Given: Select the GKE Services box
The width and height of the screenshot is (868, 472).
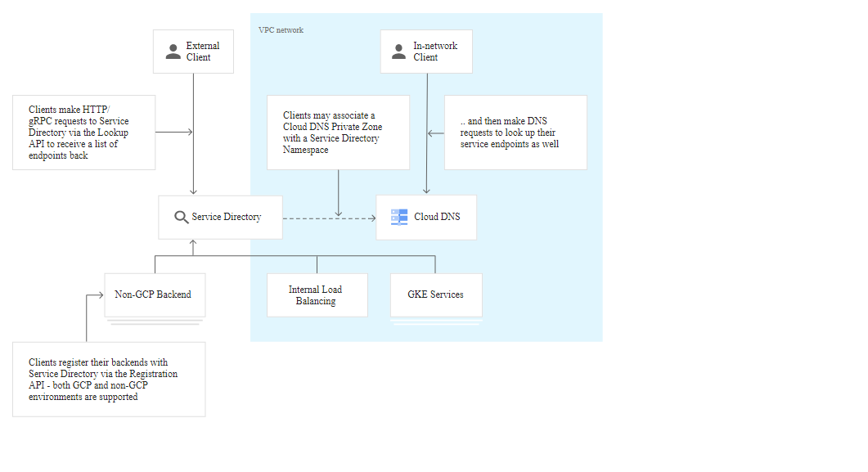Looking at the screenshot, I should click(436, 295).
